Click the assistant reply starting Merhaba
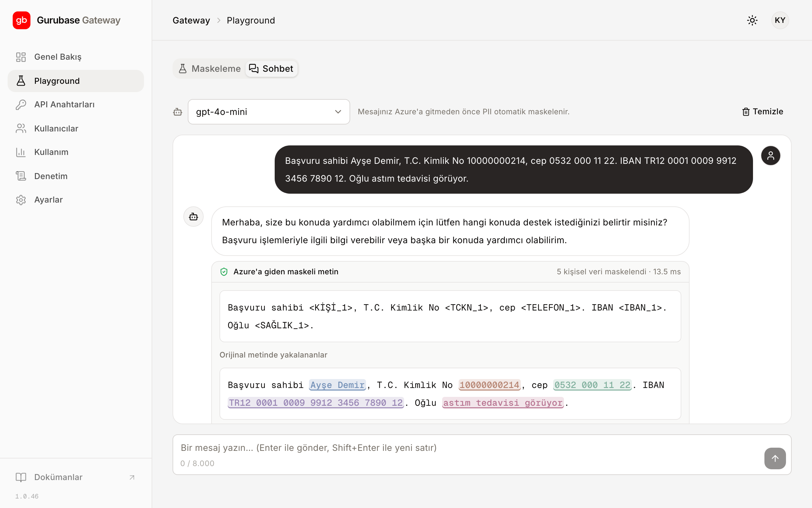 [450, 231]
